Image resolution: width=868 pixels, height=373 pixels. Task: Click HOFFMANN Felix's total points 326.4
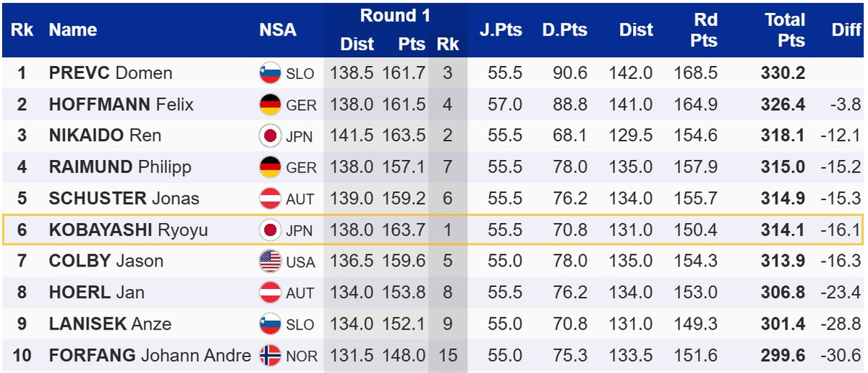[x=783, y=104]
